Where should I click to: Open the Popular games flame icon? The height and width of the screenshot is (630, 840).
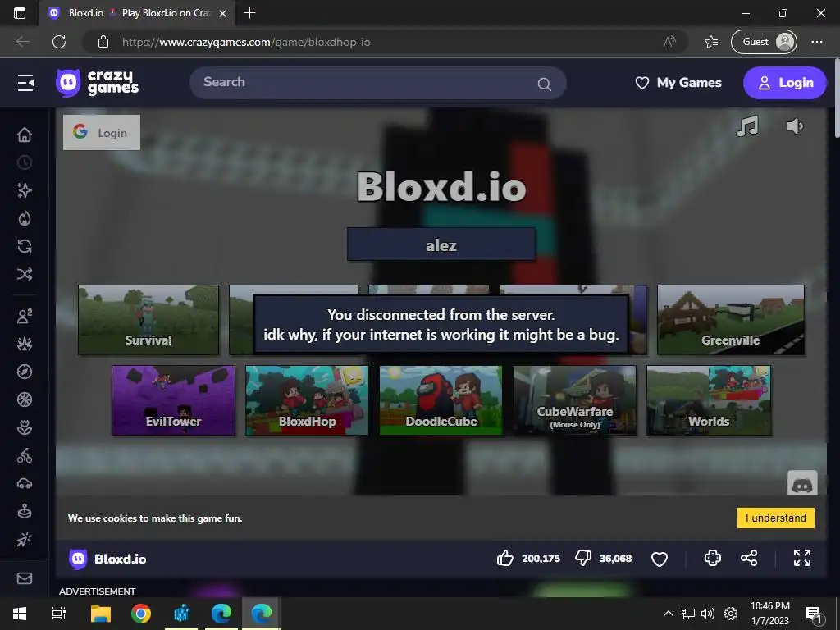click(25, 218)
